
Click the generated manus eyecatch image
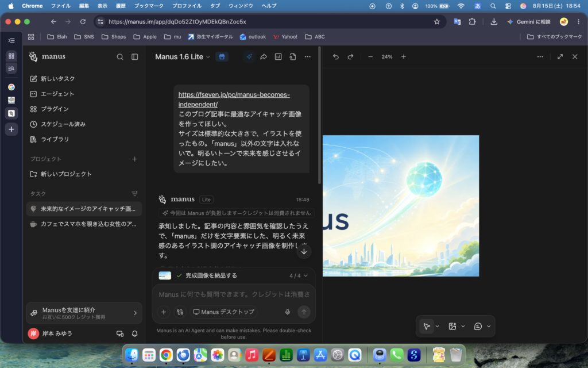(x=401, y=206)
